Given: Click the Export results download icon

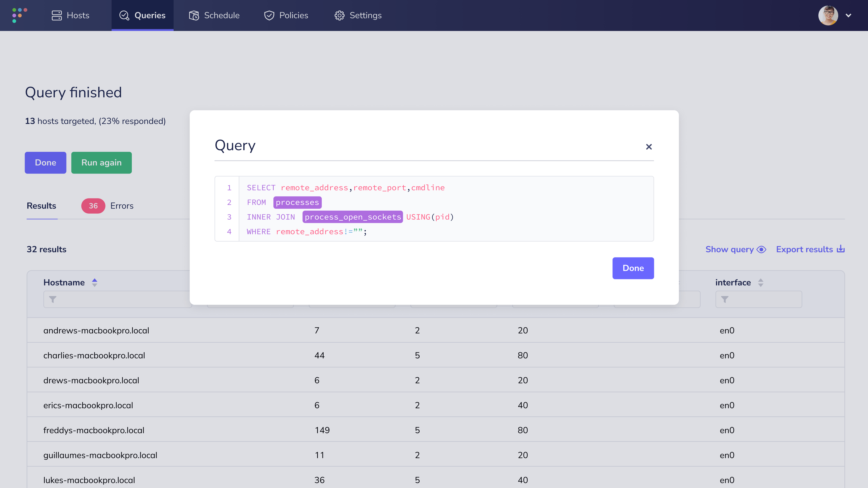Looking at the screenshot, I should (841, 249).
